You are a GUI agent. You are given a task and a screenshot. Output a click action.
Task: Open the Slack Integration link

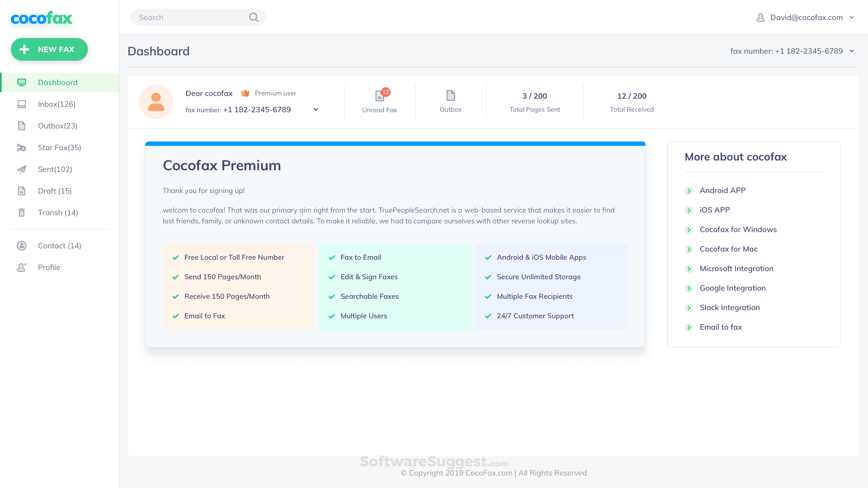tap(729, 308)
